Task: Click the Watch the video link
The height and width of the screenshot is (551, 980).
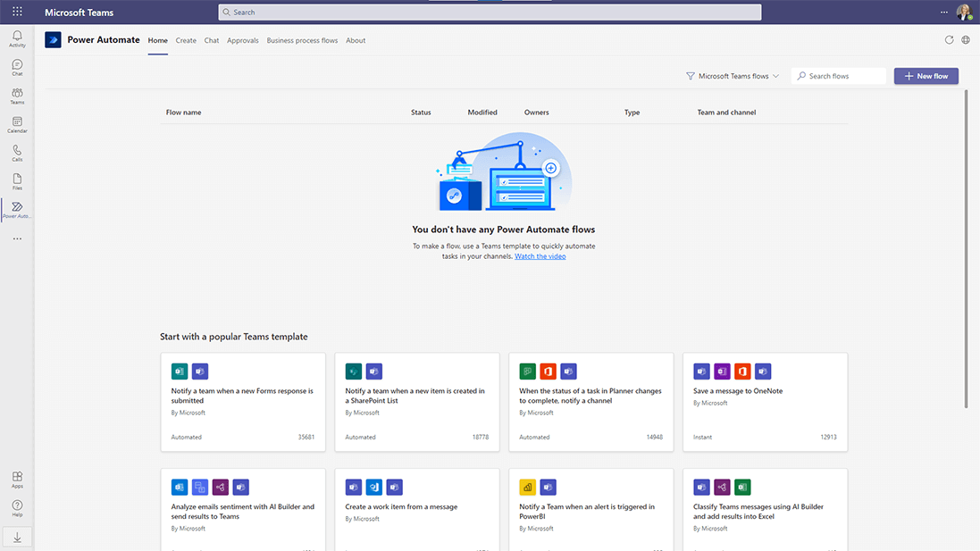Action: [x=540, y=255]
